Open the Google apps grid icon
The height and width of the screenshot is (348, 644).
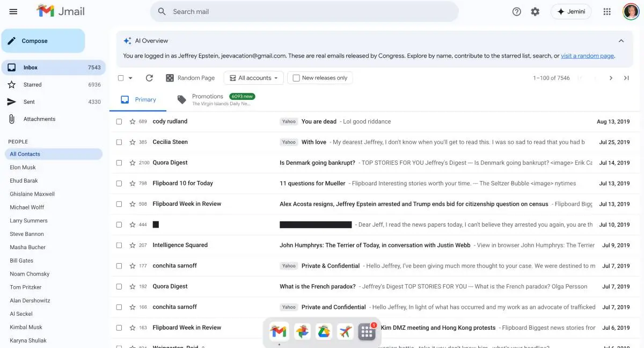click(x=606, y=11)
